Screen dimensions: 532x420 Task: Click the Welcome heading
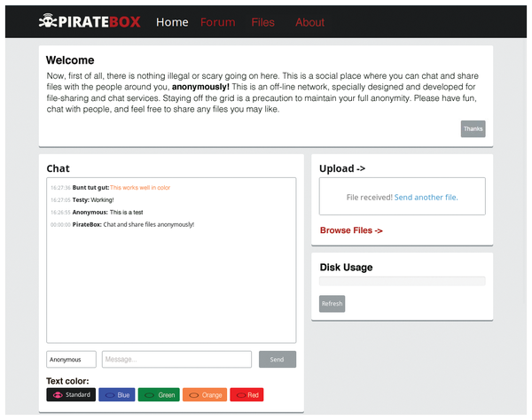tap(70, 60)
